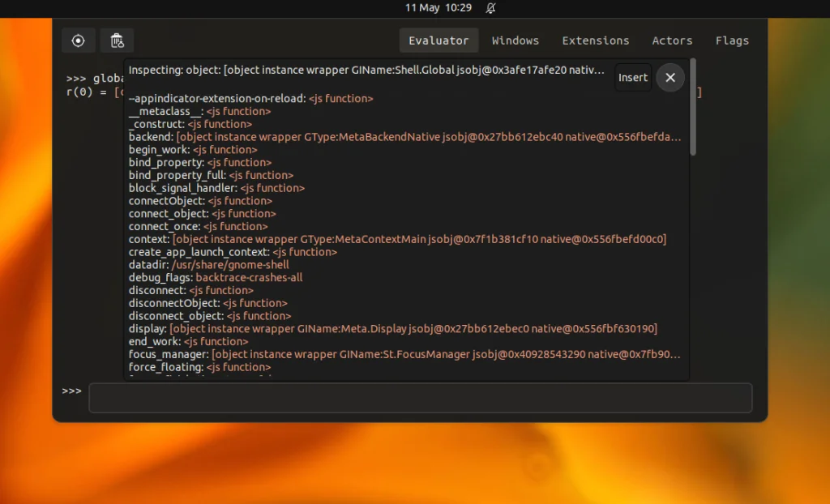View the Actors tab
Image resolution: width=830 pixels, height=504 pixels.
pyautogui.click(x=672, y=40)
